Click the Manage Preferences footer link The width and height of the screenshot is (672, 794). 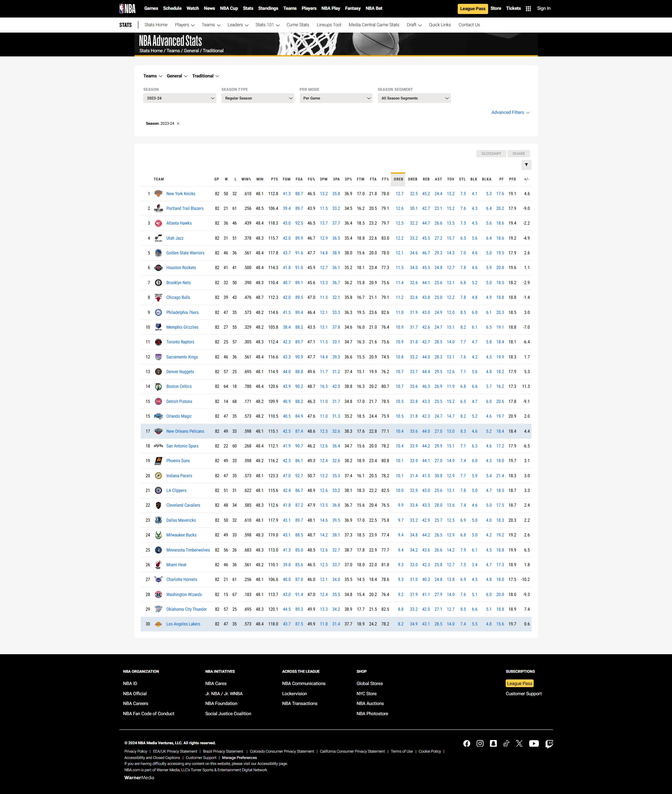(239, 758)
